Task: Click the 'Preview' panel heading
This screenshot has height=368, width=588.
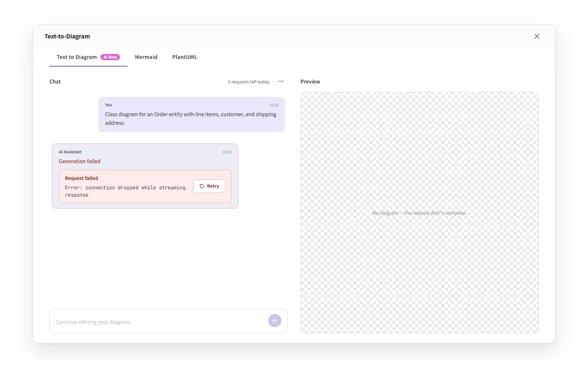Action: (310, 82)
